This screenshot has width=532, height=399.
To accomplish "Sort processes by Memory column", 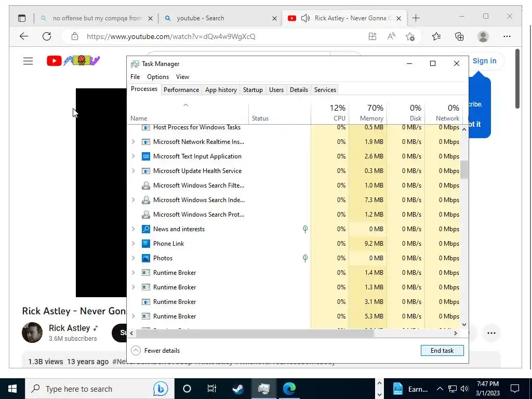I will [x=368, y=113].
